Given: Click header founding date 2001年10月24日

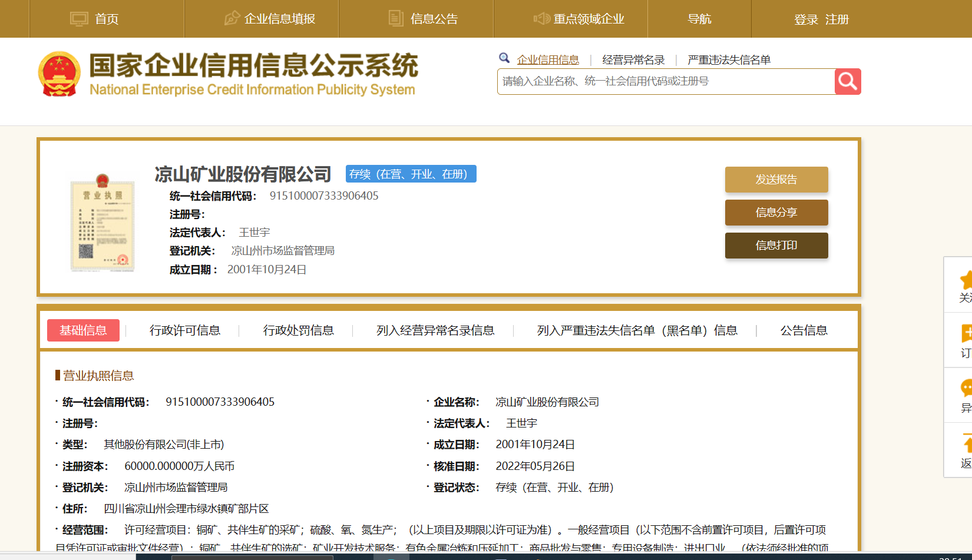Looking at the screenshot, I should pyautogui.click(x=267, y=269).
